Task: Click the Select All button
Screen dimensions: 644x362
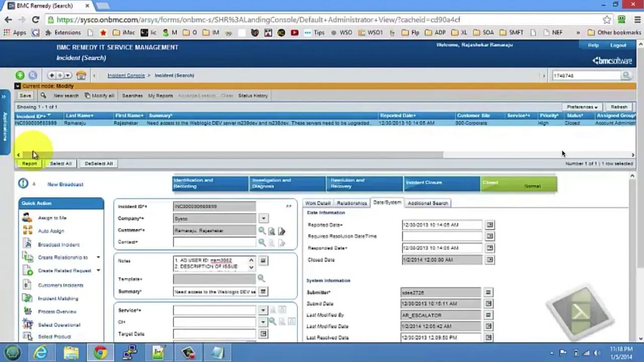Action: (x=61, y=163)
